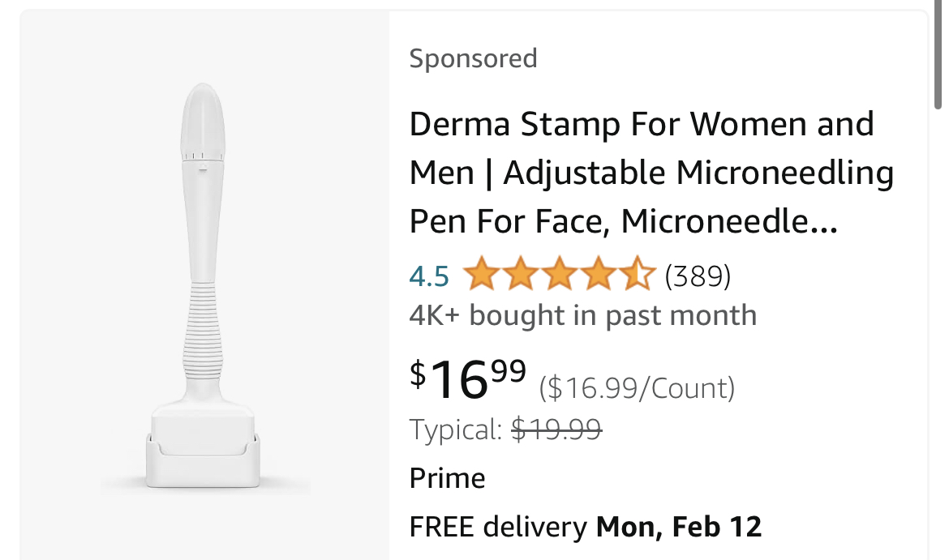Click the $16.99/Count unit price

click(x=638, y=388)
